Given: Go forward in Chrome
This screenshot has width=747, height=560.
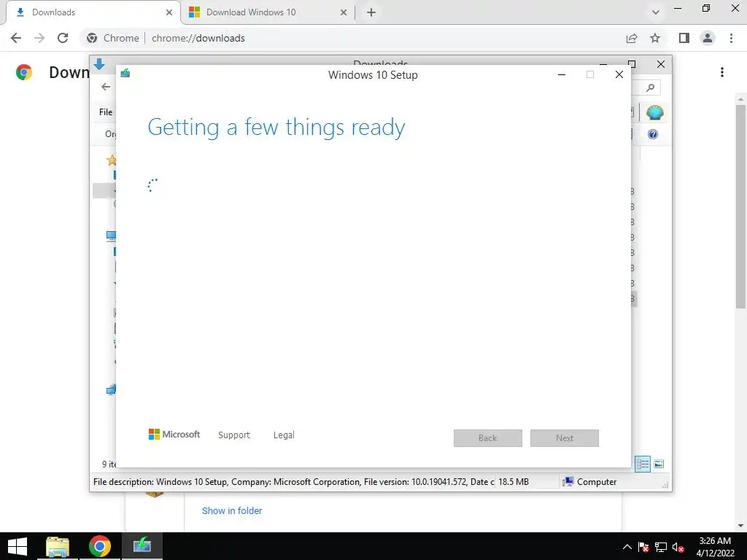Looking at the screenshot, I should pos(39,38).
